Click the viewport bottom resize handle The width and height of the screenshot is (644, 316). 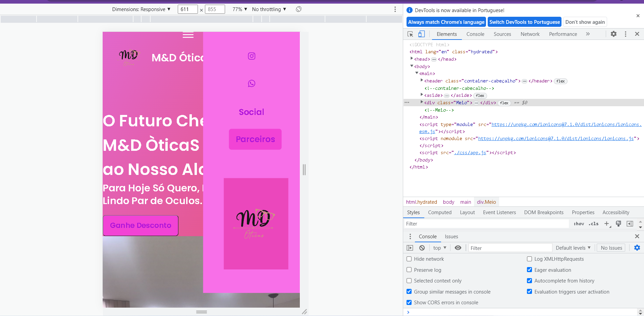(202, 312)
